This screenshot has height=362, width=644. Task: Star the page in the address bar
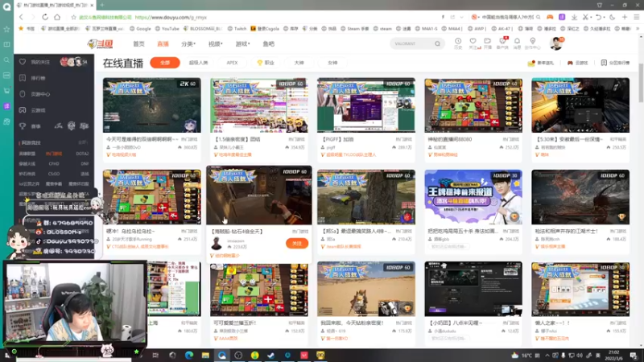point(73,17)
